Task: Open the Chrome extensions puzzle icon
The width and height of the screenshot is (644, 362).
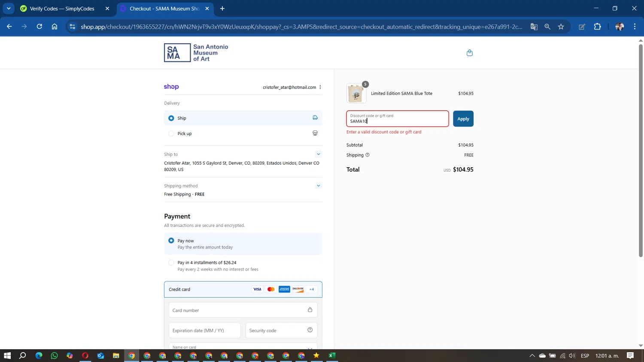Action: [x=597, y=27]
